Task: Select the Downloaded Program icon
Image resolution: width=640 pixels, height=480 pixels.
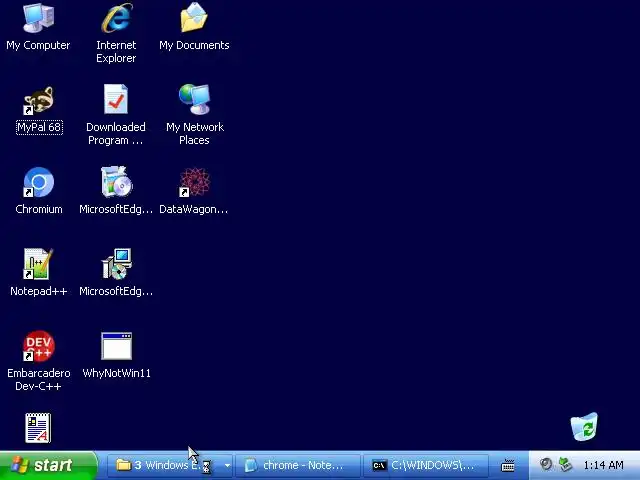Action: (116, 100)
